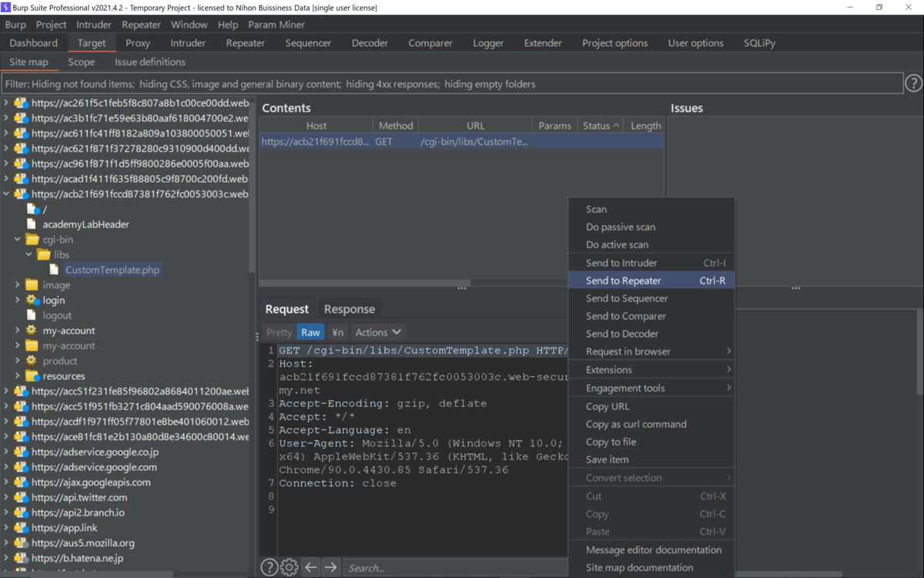Click the CustomTemplate.php file icon
Screen dimensions: 924x578
point(54,270)
